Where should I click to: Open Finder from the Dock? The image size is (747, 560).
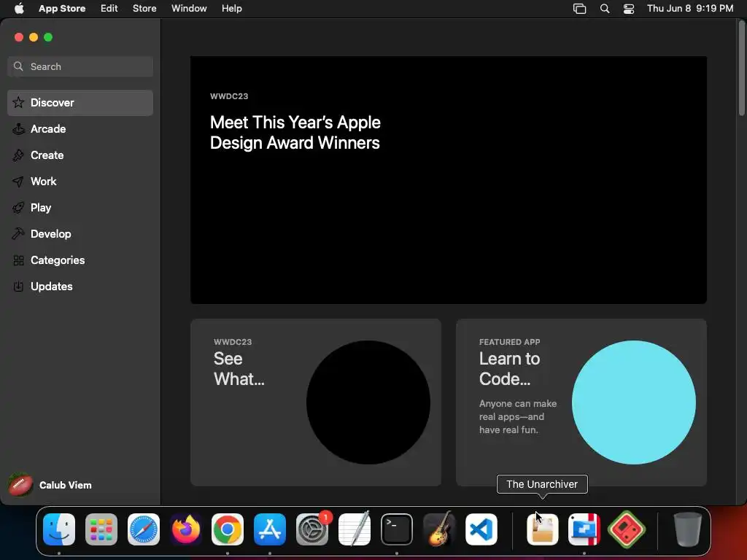(59, 529)
